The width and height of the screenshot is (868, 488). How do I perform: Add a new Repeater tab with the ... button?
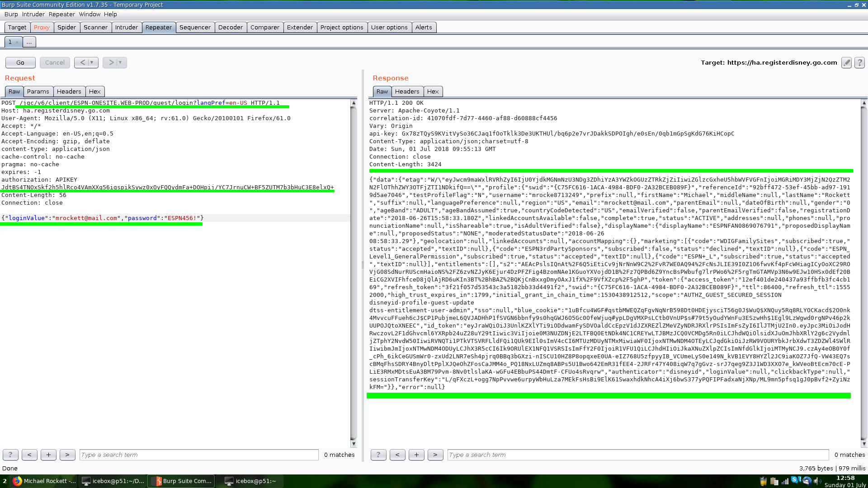[x=29, y=42]
